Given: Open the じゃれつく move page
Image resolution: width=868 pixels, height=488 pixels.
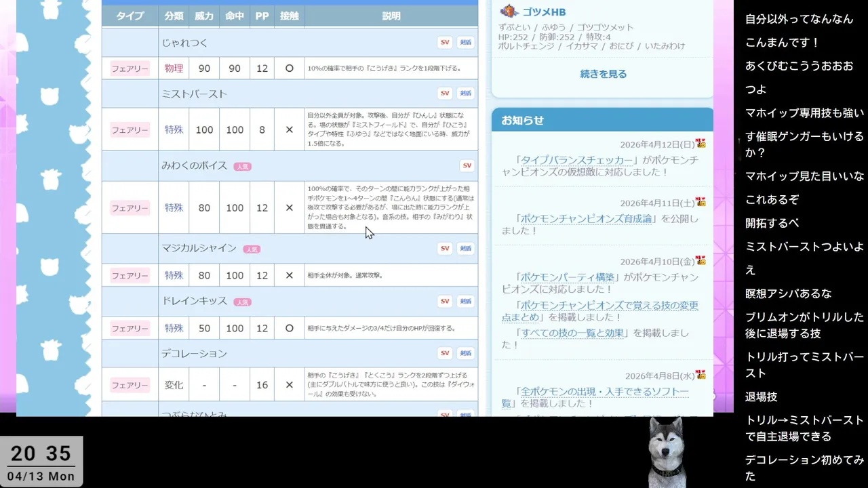Looking at the screenshot, I should [x=184, y=43].
